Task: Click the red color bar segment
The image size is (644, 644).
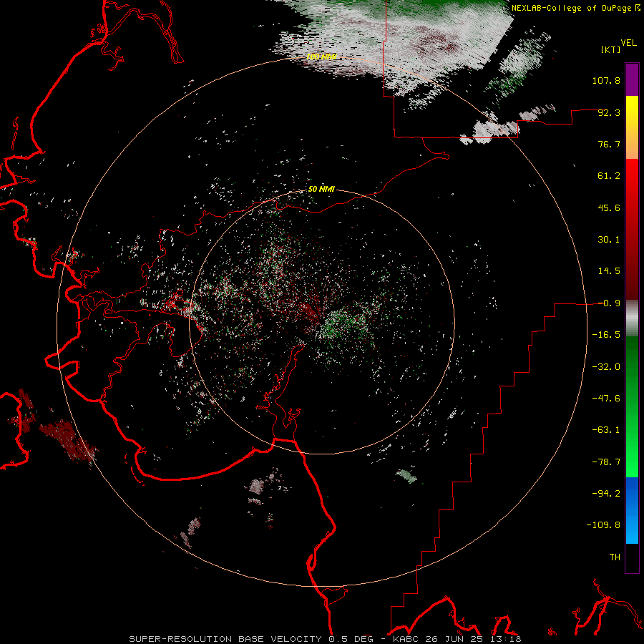Action: [632, 229]
